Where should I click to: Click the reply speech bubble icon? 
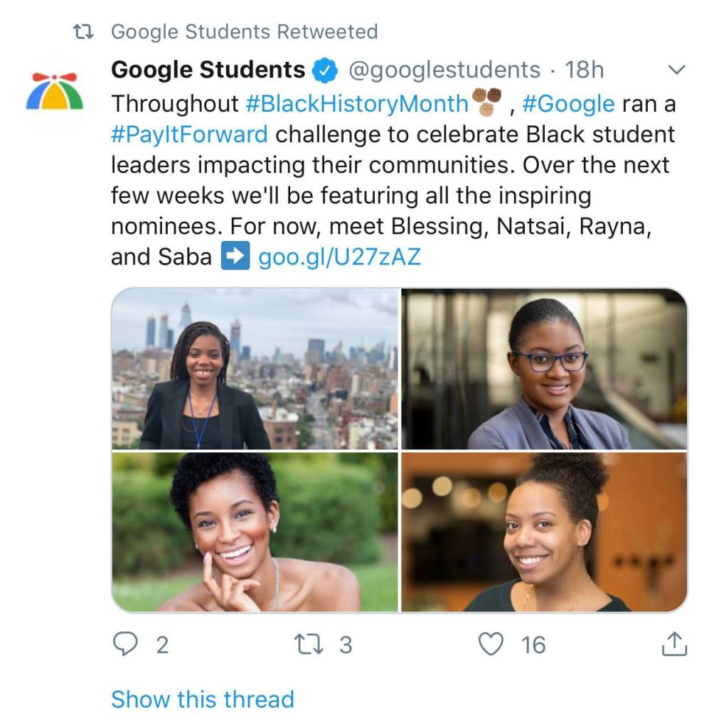(x=125, y=644)
